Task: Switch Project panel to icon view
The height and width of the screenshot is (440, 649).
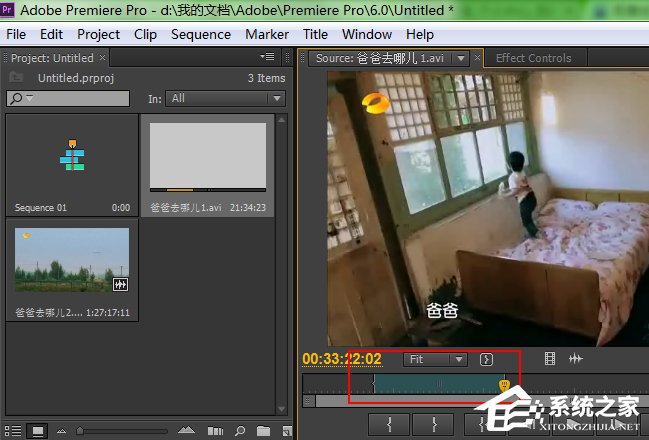Action: pos(38,431)
